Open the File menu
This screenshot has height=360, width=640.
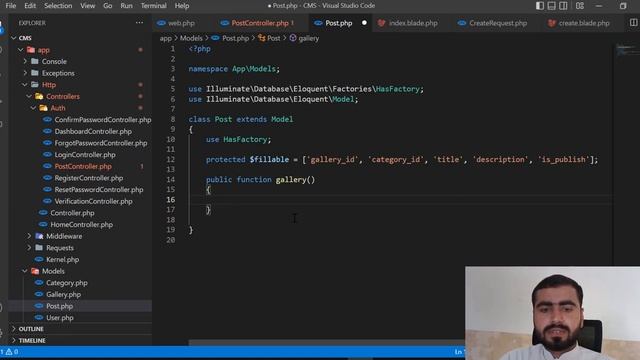click(x=11, y=6)
